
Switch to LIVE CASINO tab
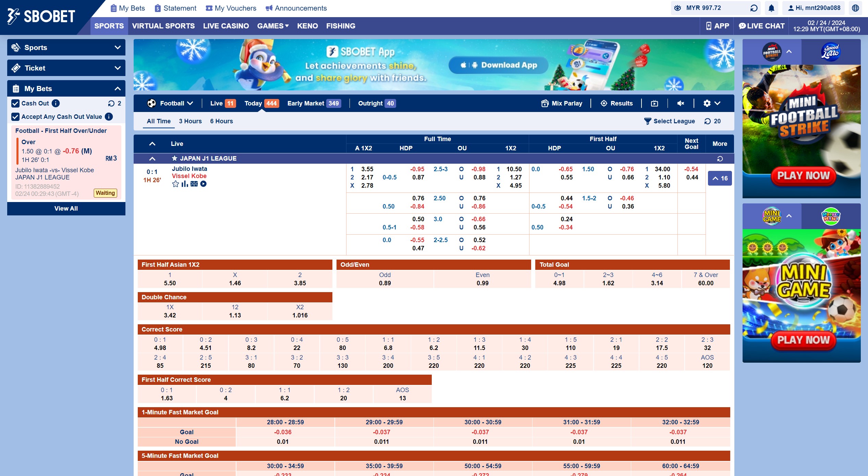click(226, 26)
